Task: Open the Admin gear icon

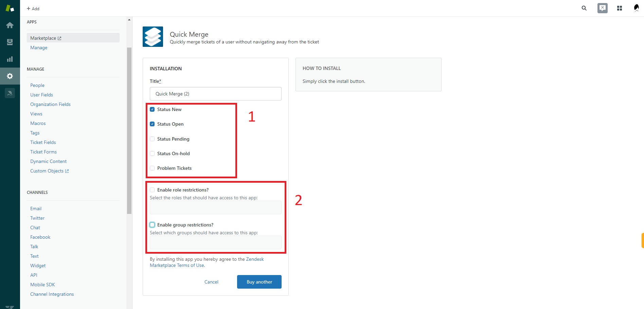Action: [10, 76]
